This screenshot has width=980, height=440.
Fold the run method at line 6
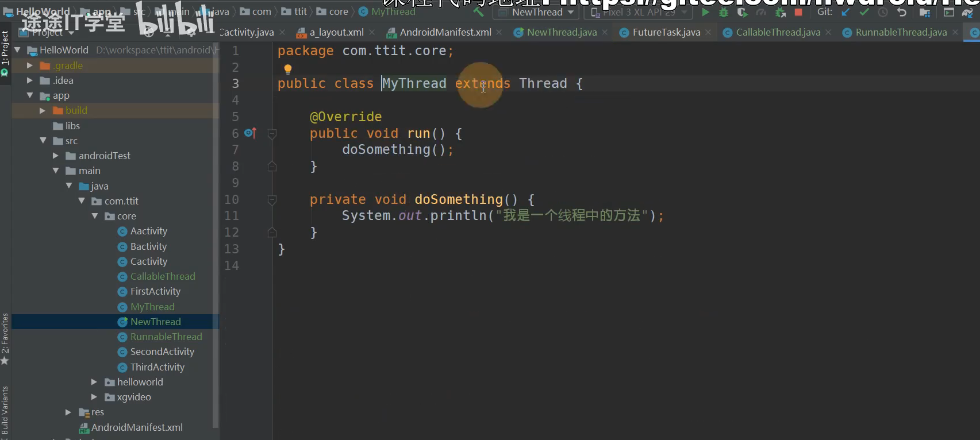tap(272, 134)
